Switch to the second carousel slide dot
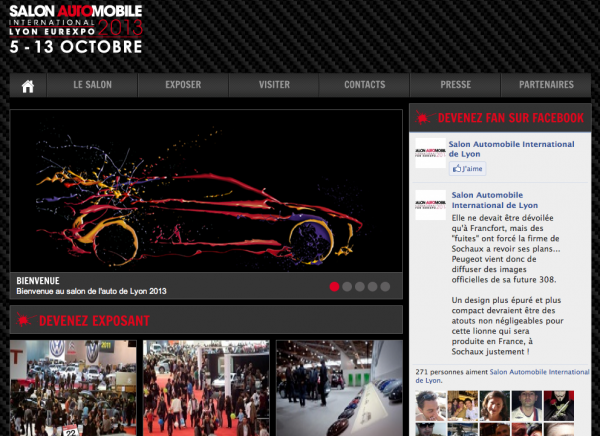600x436 pixels. [348, 286]
